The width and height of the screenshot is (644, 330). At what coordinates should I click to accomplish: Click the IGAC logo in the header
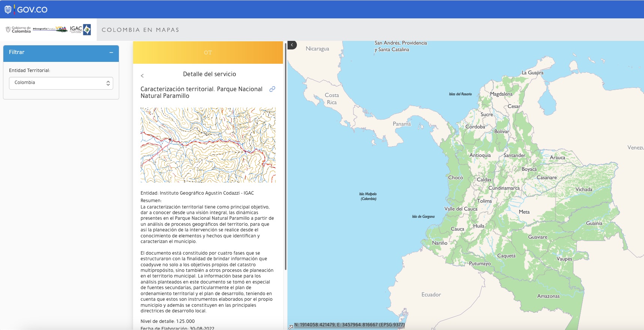tap(80, 29)
